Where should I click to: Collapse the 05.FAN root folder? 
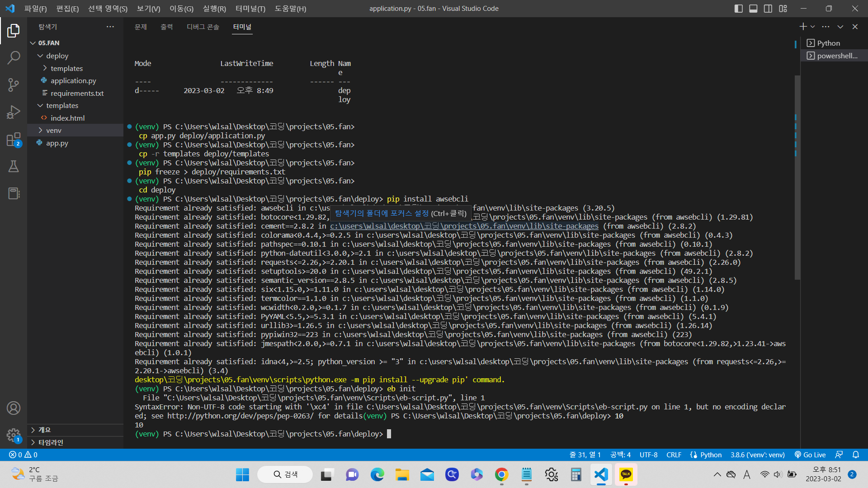tap(75, 43)
